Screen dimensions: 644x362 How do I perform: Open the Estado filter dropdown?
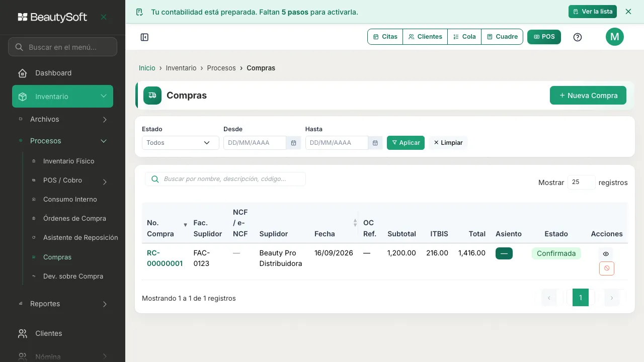tap(181, 143)
